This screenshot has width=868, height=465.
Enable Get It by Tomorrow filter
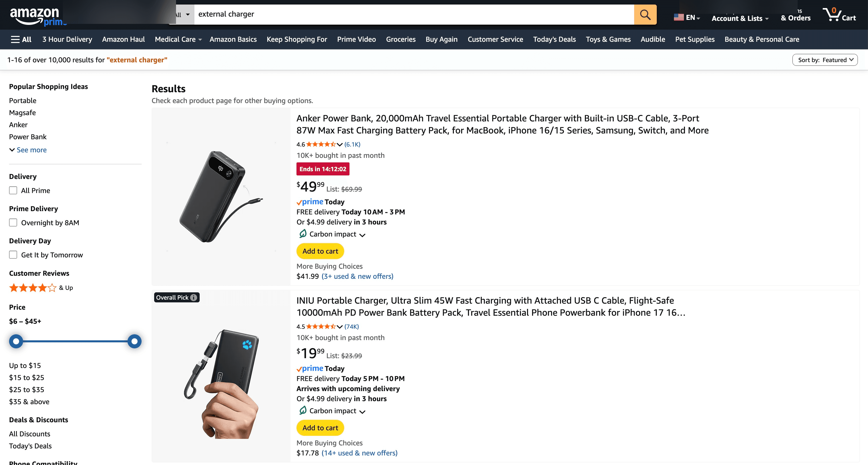(x=13, y=255)
